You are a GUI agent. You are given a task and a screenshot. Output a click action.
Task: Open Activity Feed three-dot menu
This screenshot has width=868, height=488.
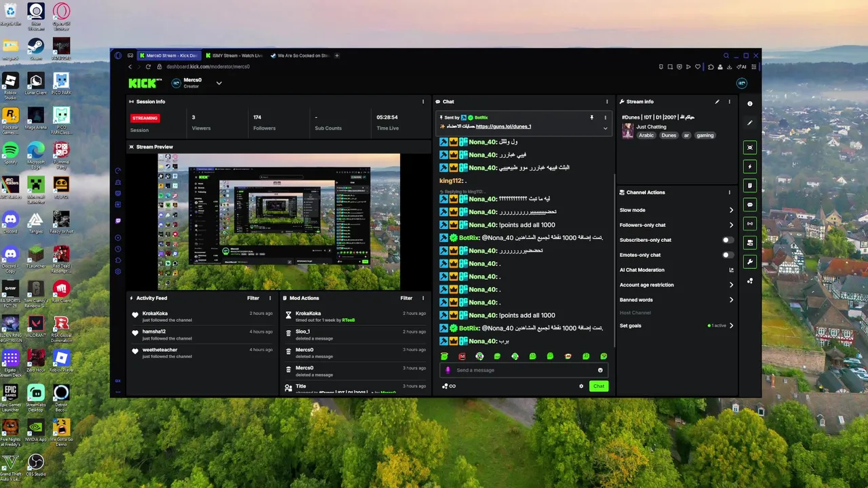270,298
